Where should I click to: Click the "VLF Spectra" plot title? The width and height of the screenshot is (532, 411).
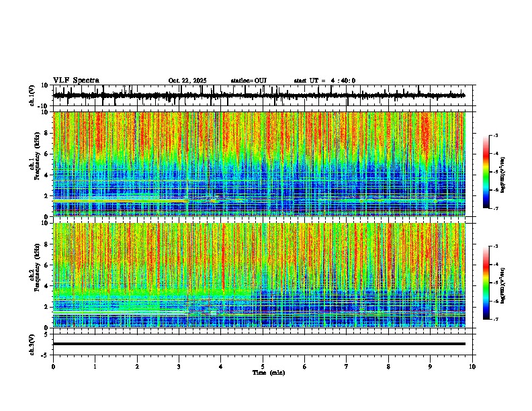(x=76, y=81)
